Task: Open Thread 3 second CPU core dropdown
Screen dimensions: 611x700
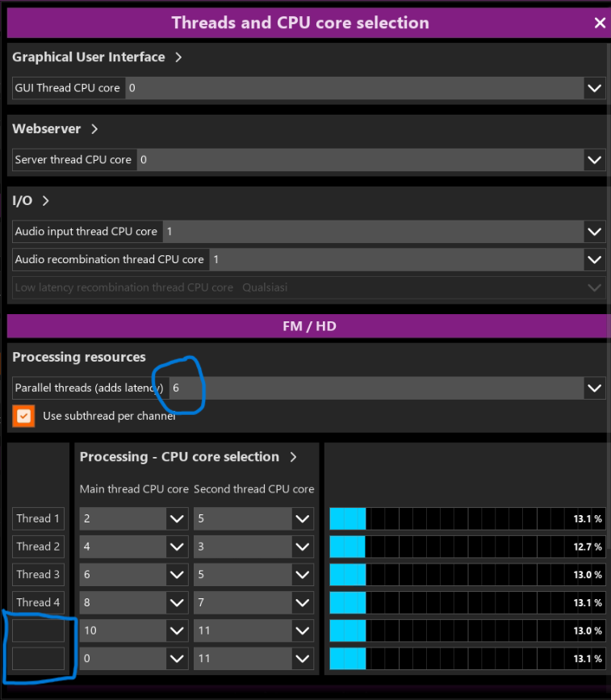Action: click(x=303, y=575)
